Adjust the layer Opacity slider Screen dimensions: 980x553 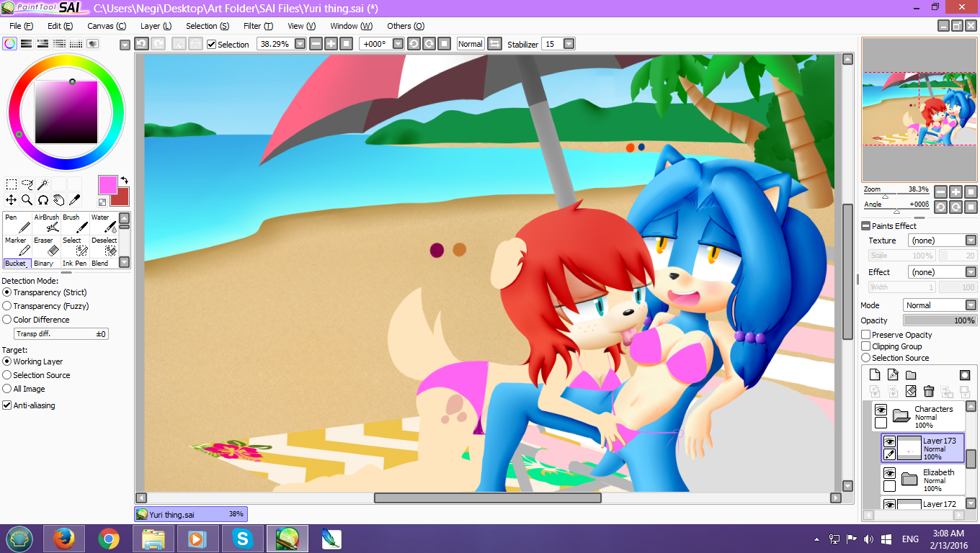tap(940, 320)
